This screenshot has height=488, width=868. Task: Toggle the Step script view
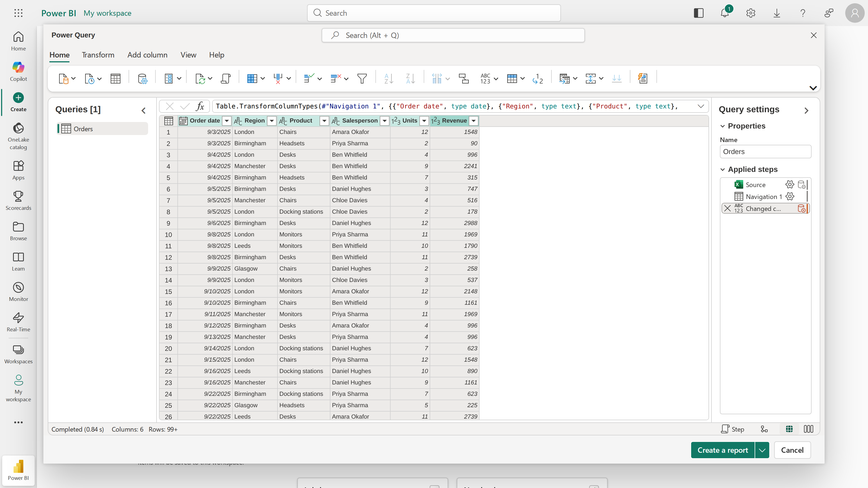(x=733, y=429)
